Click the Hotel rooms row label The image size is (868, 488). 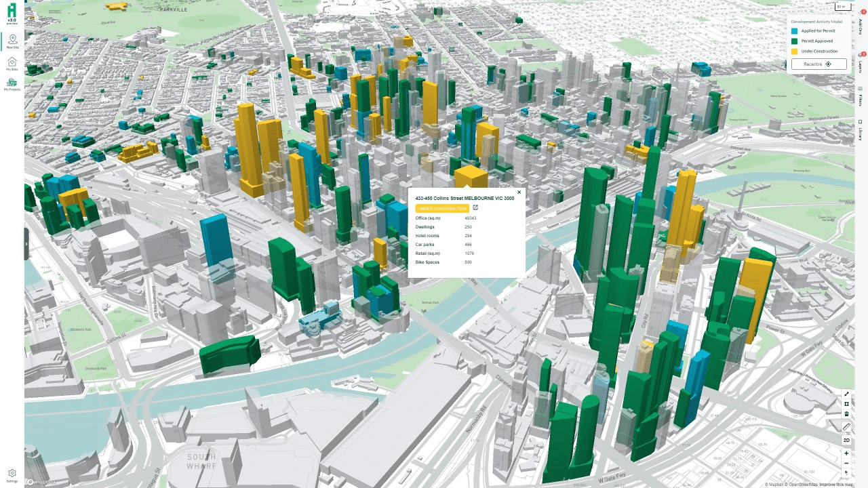pyautogui.click(x=427, y=236)
